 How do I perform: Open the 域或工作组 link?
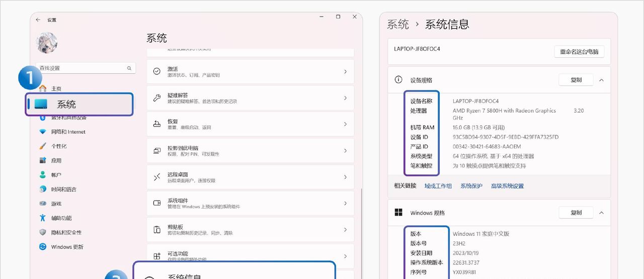438,186
